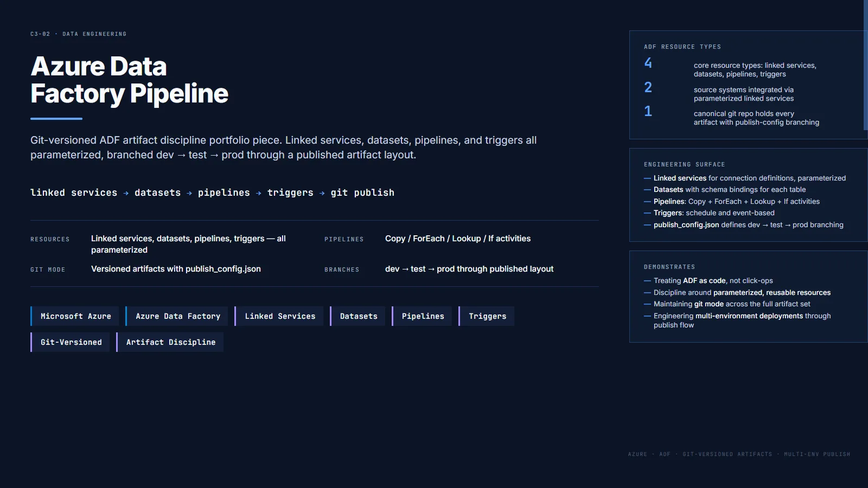The width and height of the screenshot is (868, 488).
Task: Click 'Triggers: schedule and event-based' bullet
Action: [709, 213]
